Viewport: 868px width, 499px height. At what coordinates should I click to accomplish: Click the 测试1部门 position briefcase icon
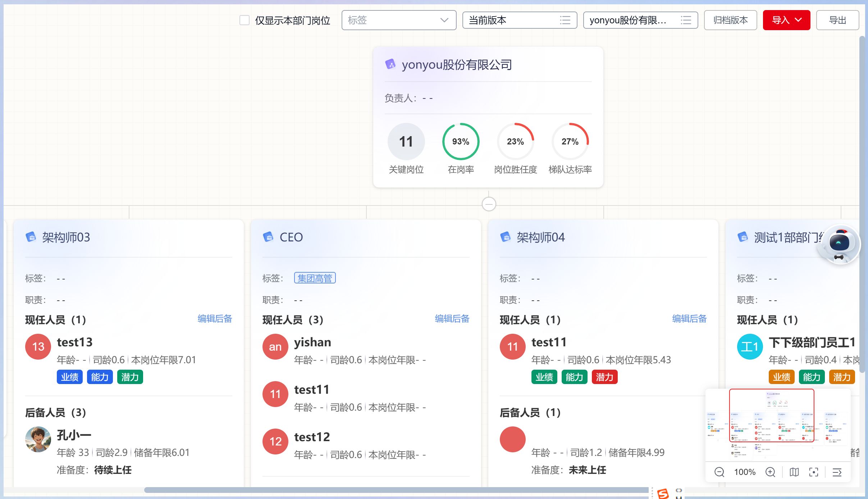tap(743, 237)
